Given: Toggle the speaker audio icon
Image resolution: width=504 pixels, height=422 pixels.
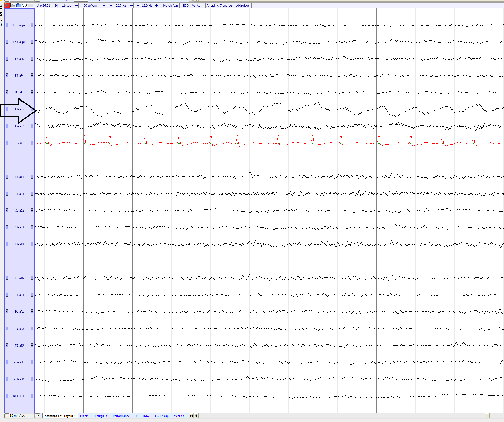Looking at the screenshot, I should pos(24,5).
